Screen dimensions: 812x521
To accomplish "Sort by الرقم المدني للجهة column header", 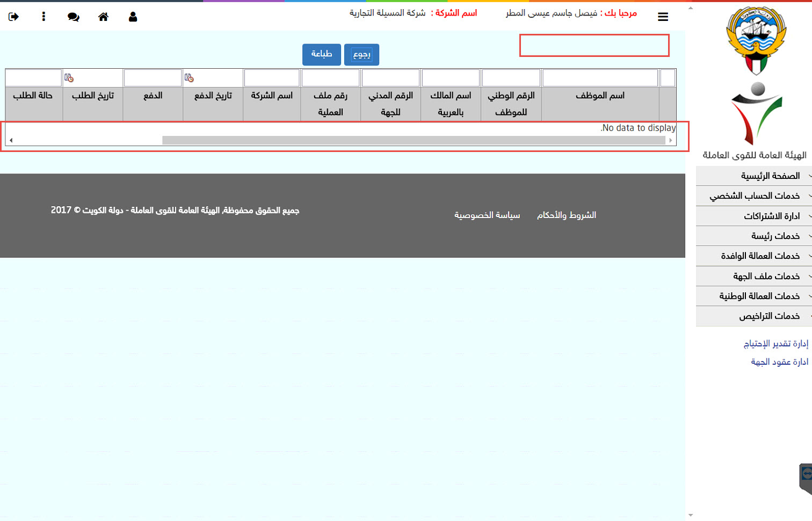I will click(x=390, y=104).
